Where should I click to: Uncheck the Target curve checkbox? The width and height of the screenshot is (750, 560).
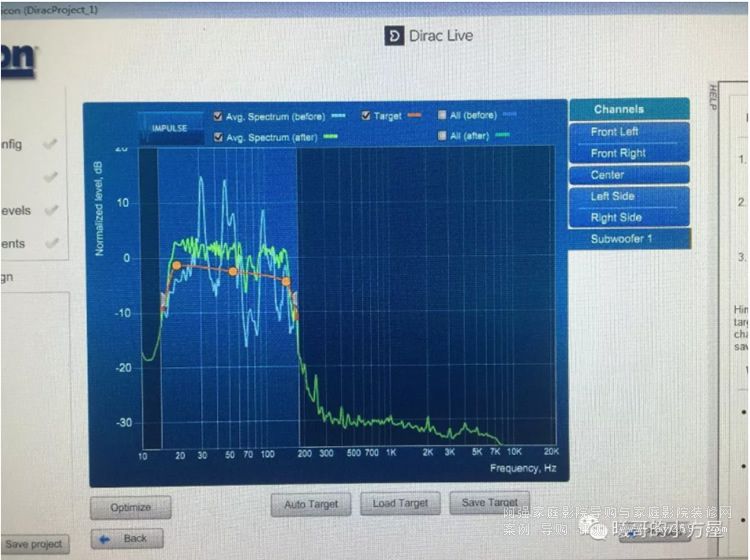pos(365,116)
